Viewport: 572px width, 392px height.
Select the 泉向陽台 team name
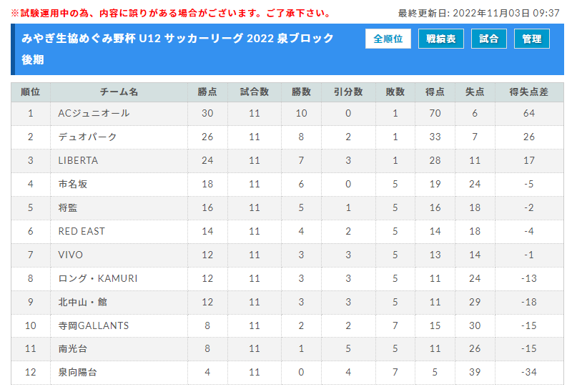pyautogui.click(x=78, y=372)
